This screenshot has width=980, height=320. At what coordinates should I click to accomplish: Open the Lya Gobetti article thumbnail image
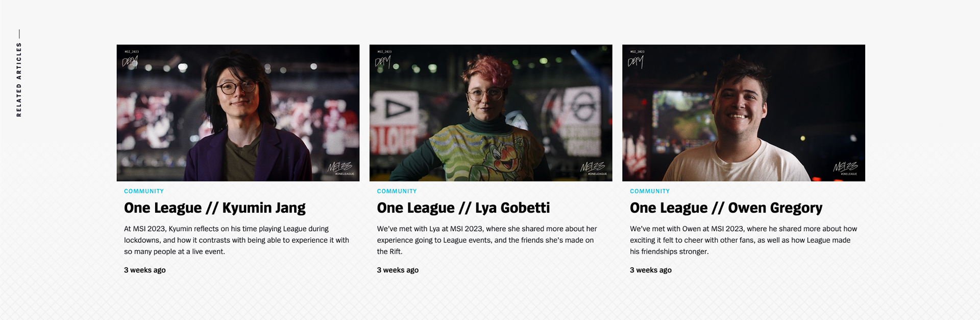click(491, 113)
